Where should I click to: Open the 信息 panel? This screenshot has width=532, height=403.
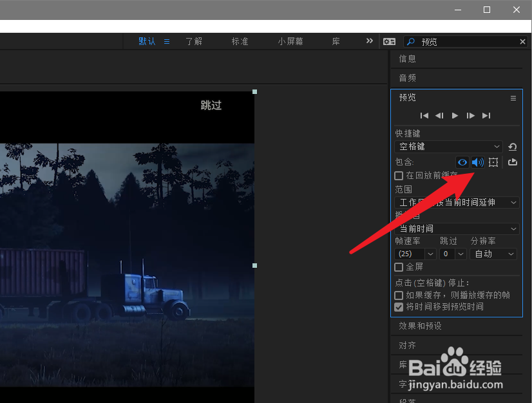coord(408,59)
